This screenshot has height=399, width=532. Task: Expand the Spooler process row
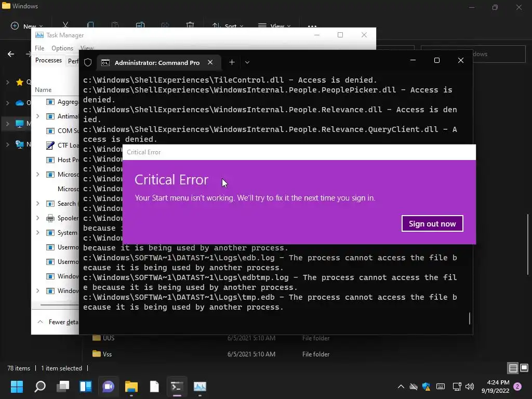click(37, 218)
